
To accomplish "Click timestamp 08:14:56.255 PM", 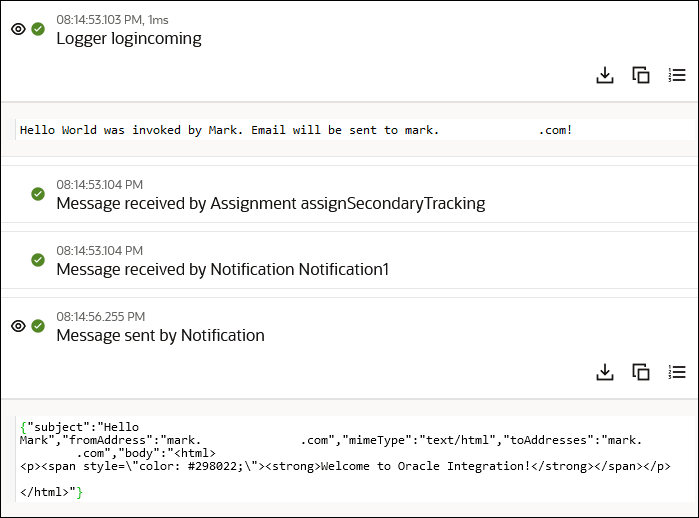I will pyautogui.click(x=101, y=317).
